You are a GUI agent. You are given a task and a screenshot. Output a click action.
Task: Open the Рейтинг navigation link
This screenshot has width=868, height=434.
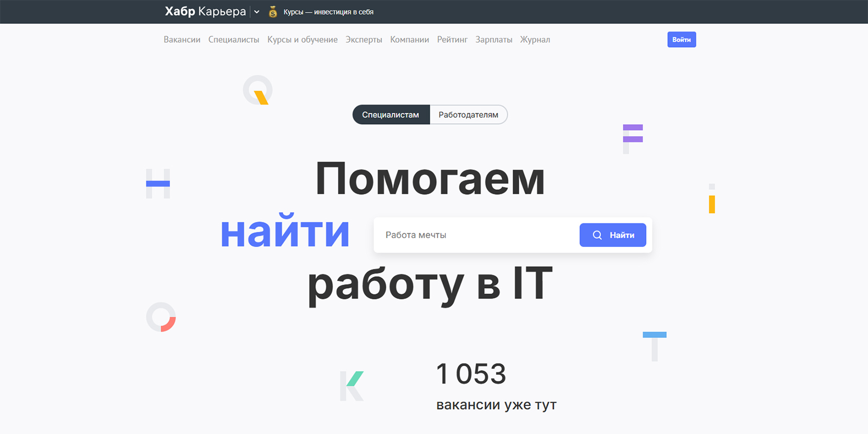coord(452,40)
